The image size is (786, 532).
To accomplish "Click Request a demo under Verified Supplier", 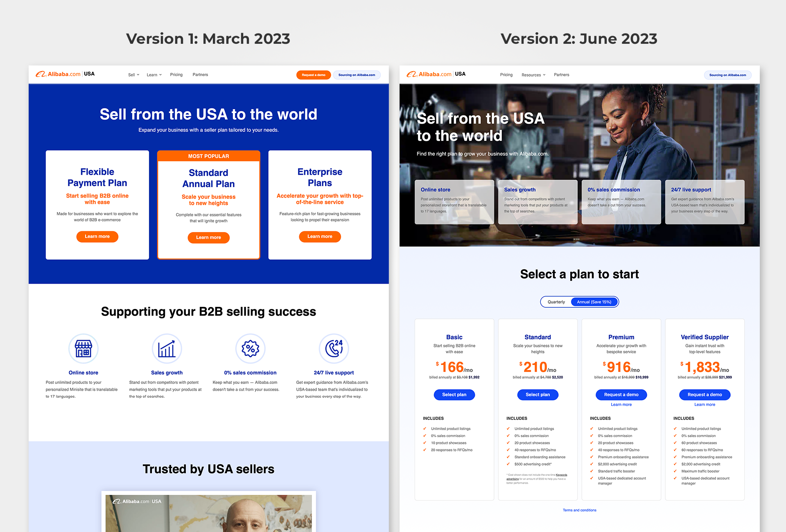I will 705,394.
